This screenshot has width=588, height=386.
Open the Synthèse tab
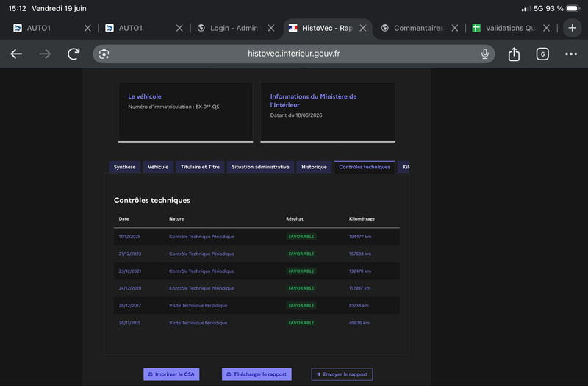124,167
